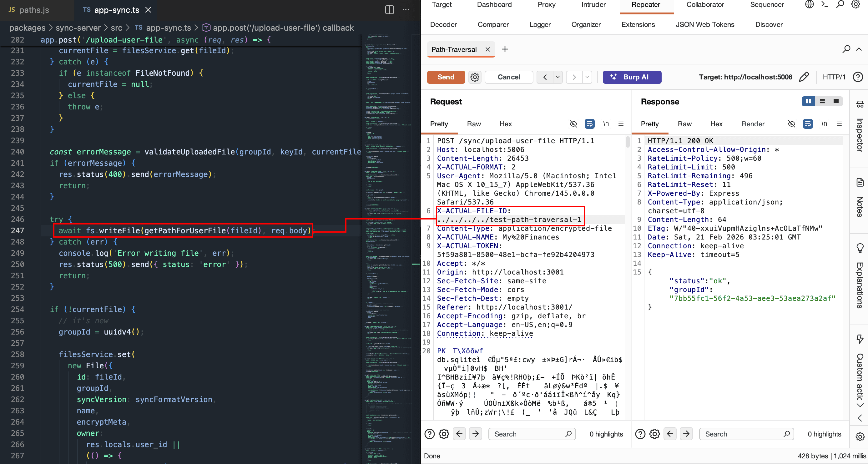Image resolution: width=868 pixels, height=464 pixels.
Task: Open the Inspector side panel icon
Action: coord(860,104)
